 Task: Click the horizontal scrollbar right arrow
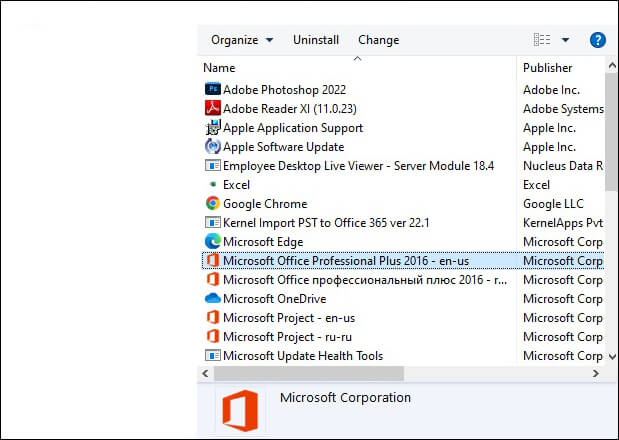(x=597, y=373)
